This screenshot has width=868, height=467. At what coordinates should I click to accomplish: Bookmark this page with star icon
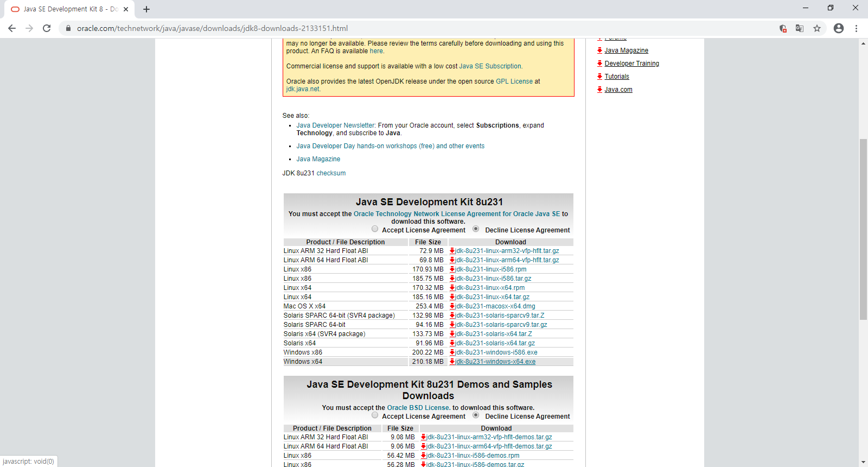coord(817,28)
